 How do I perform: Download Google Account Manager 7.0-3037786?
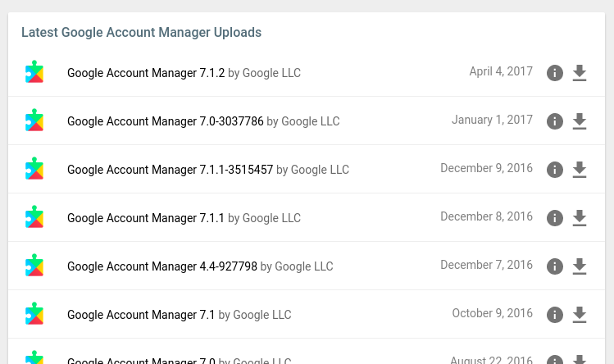[x=579, y=121]
